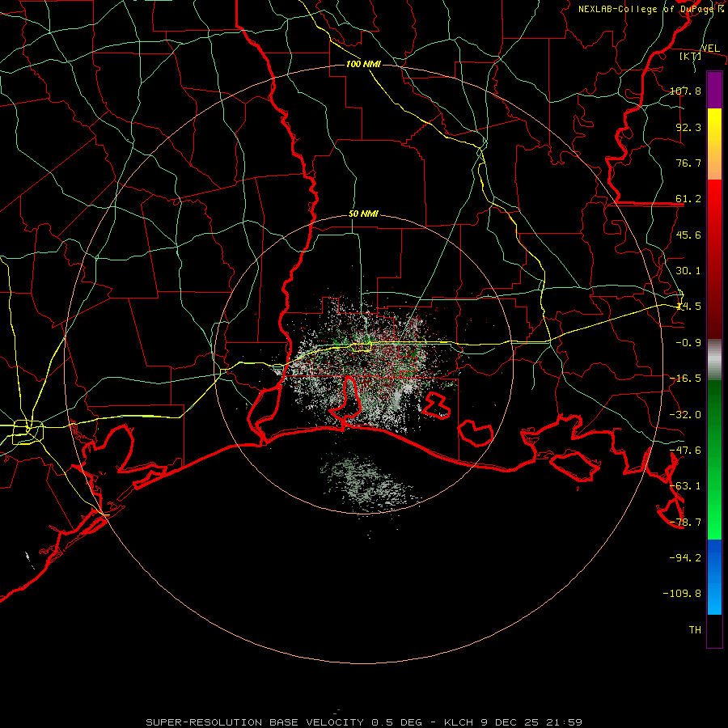Click the -78.7 scale value
728x728 pixels.
(685, 522)
